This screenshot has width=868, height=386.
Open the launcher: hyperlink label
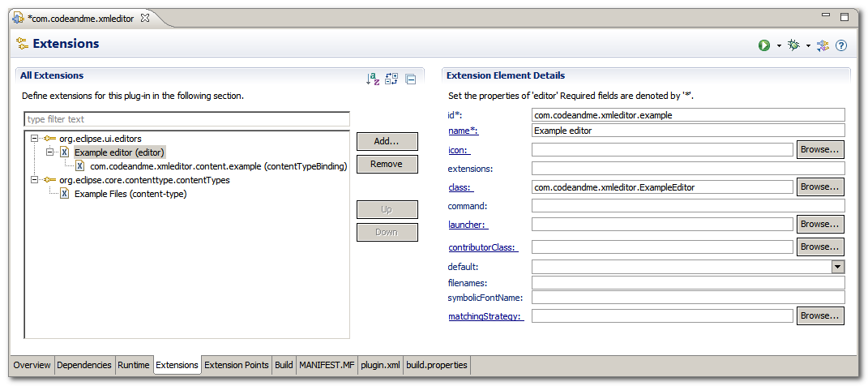(468, 225)
